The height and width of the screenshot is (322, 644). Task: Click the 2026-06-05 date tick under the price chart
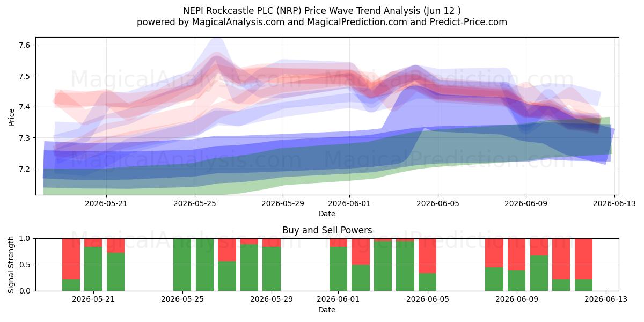(x=438, y=203)
